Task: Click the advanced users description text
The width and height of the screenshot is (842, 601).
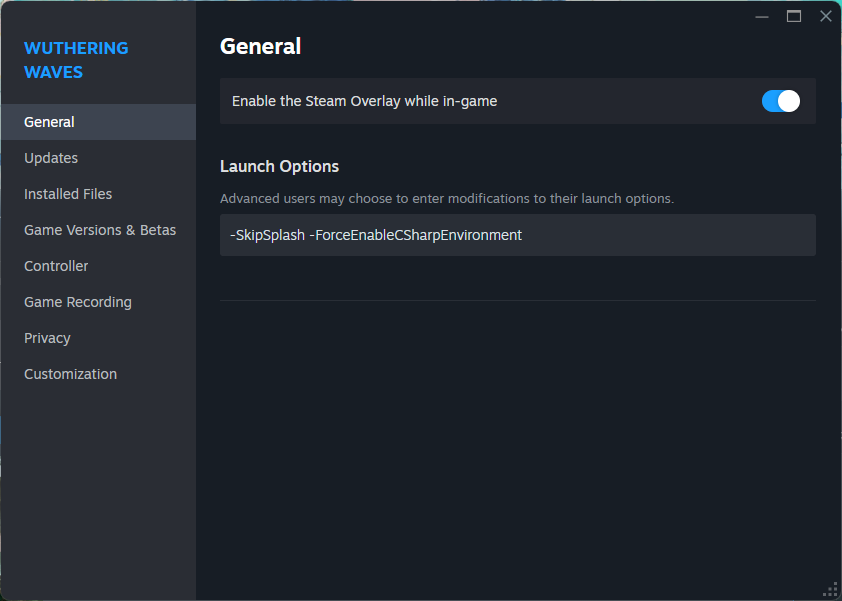Action: tap(447, 199)
